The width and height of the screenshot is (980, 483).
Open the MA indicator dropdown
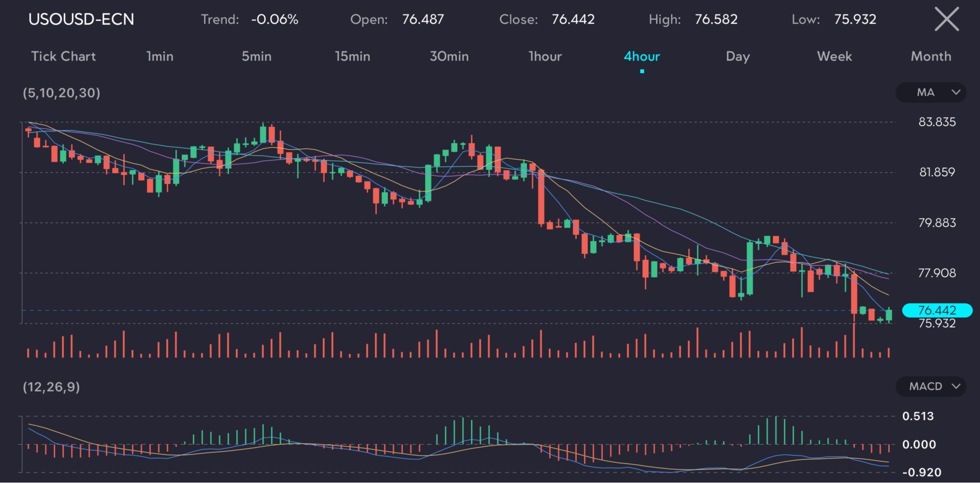[931, 92]
